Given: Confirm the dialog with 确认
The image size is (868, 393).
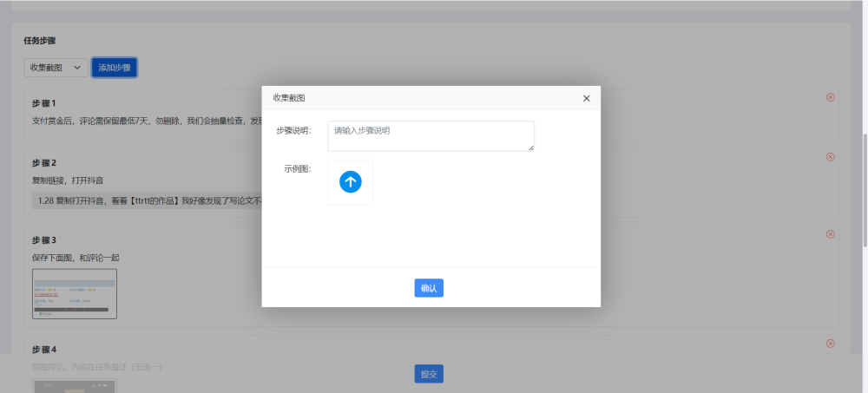Looking at the screenshot, I should click(x=429, y=288).
